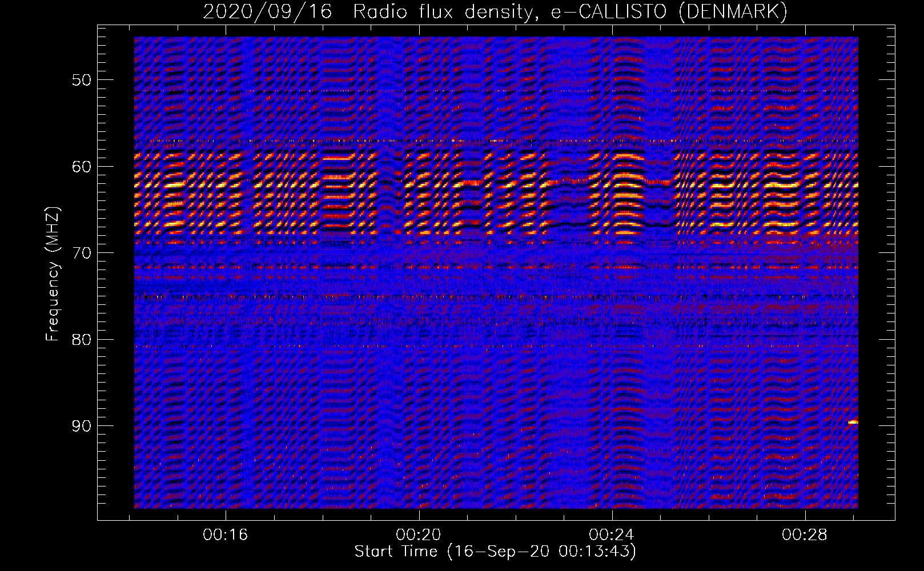Click the 80 frequency tick label
The image size is (924, 571).
pos(81,340)
